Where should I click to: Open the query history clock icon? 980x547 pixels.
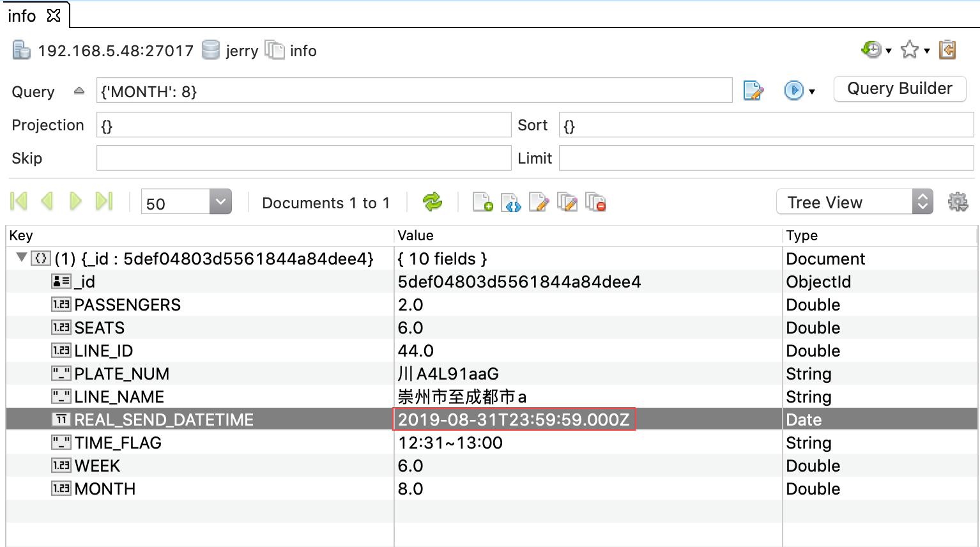point(871,49)
